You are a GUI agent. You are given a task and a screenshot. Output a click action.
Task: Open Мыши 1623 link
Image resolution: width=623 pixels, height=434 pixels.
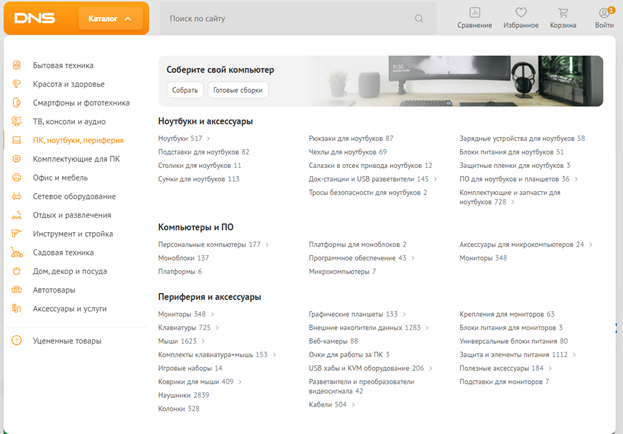(177, 341)
